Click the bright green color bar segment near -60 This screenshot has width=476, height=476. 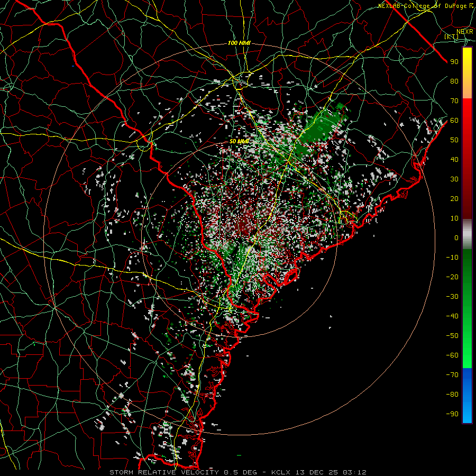(467, 355)
